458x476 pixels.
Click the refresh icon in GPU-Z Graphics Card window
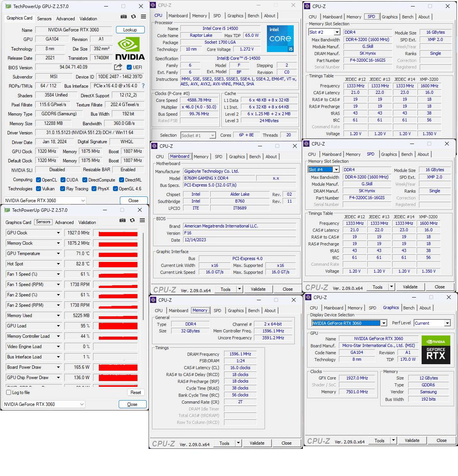point(133,16)
